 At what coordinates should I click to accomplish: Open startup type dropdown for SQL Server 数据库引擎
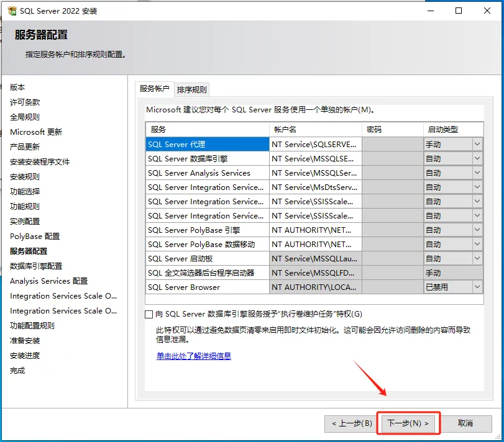(x=477, y=158)
